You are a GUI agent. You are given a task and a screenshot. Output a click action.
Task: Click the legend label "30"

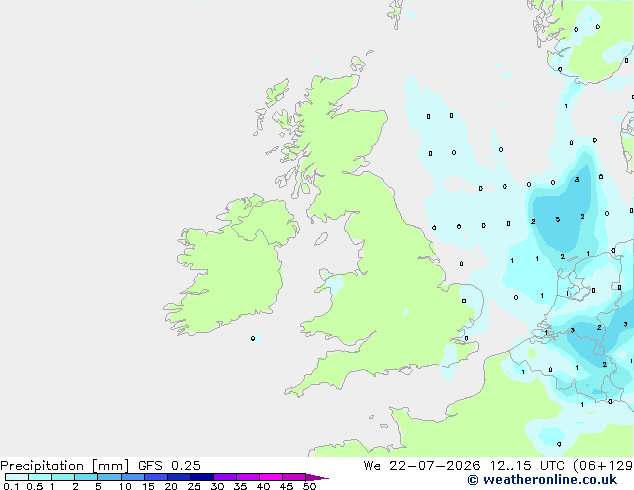click(x=217, y=486)
